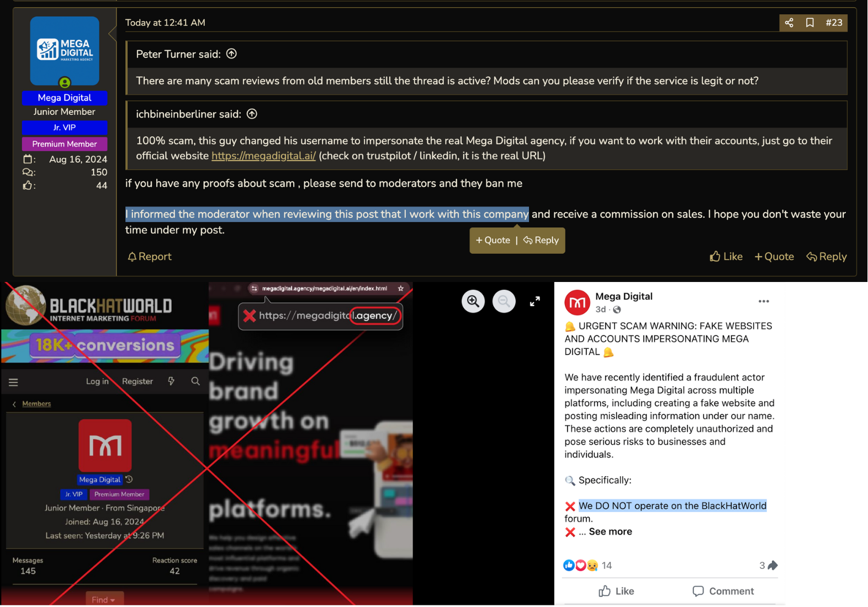Screen dimensions: 868x607
Task: Open Mega Digital's Facebook profile picture
Action: tap(577, 302)
